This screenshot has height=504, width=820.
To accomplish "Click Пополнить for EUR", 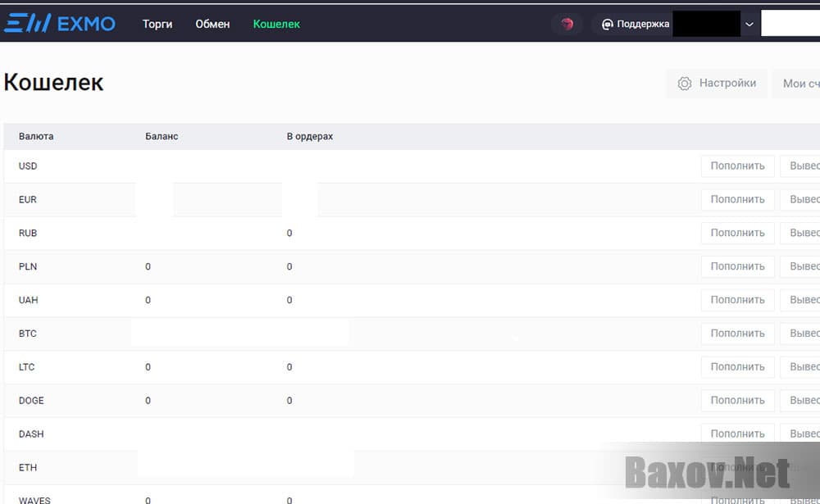I will tap(737, 200).
